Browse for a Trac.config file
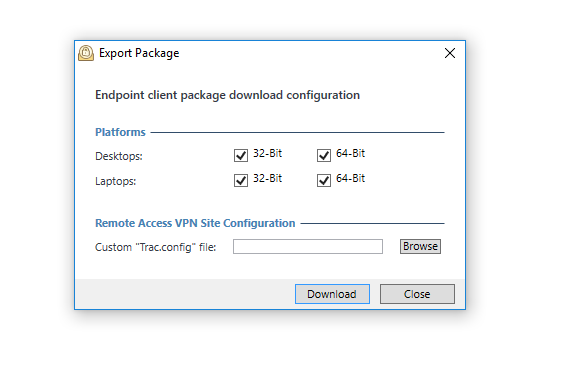 420,246
